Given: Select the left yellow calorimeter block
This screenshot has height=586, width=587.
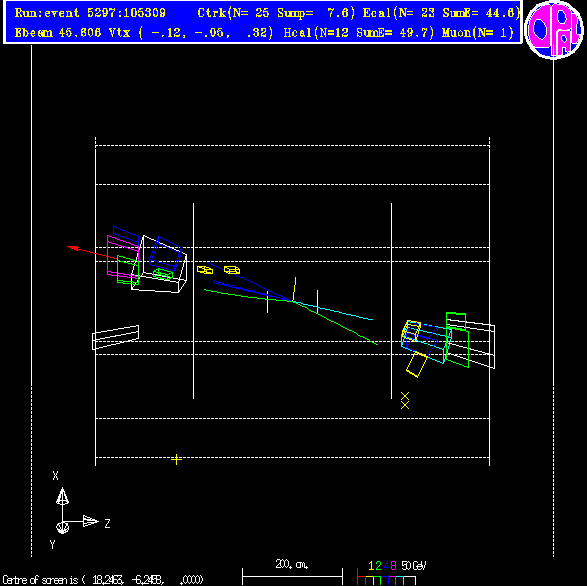Looking at the screenshot, I should pyautogui.click(x=205, y=270).
